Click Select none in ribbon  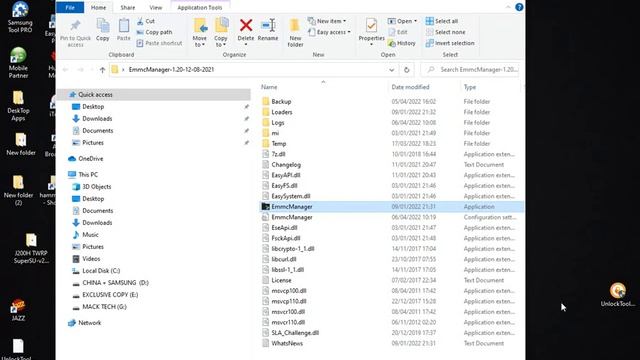(x=445, y=32)
